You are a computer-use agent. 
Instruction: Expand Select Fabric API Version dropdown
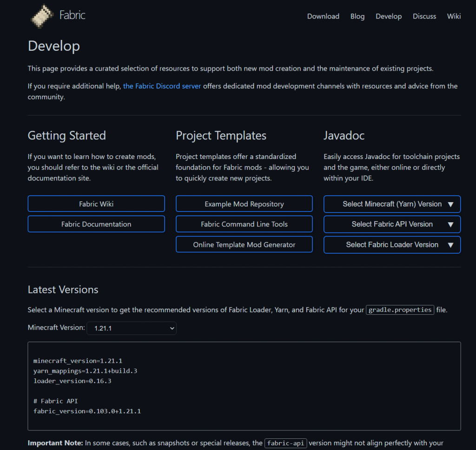click(392, 225)
